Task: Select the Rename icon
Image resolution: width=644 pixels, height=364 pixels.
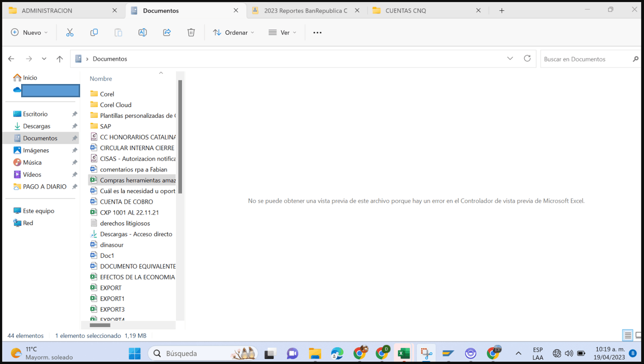Action: 142,32
